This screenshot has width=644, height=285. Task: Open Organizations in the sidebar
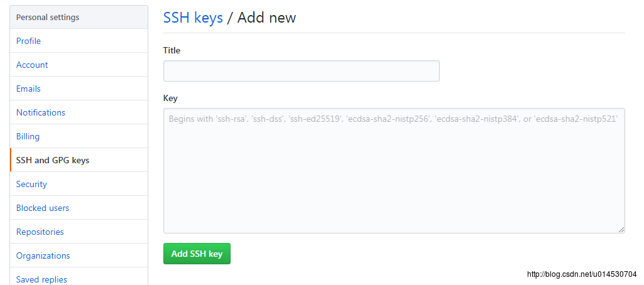(x=43, y=255)
